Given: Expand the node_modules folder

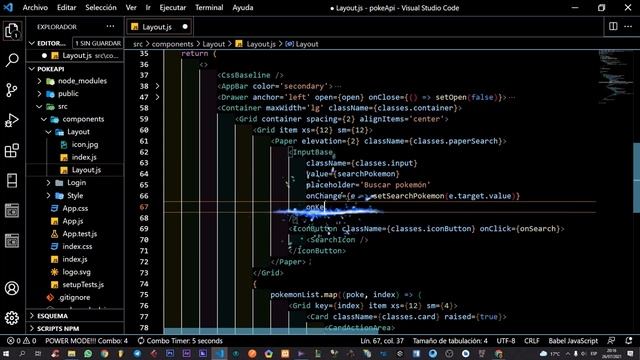Looking at the screenshot, I should click(x=76, y=81).
